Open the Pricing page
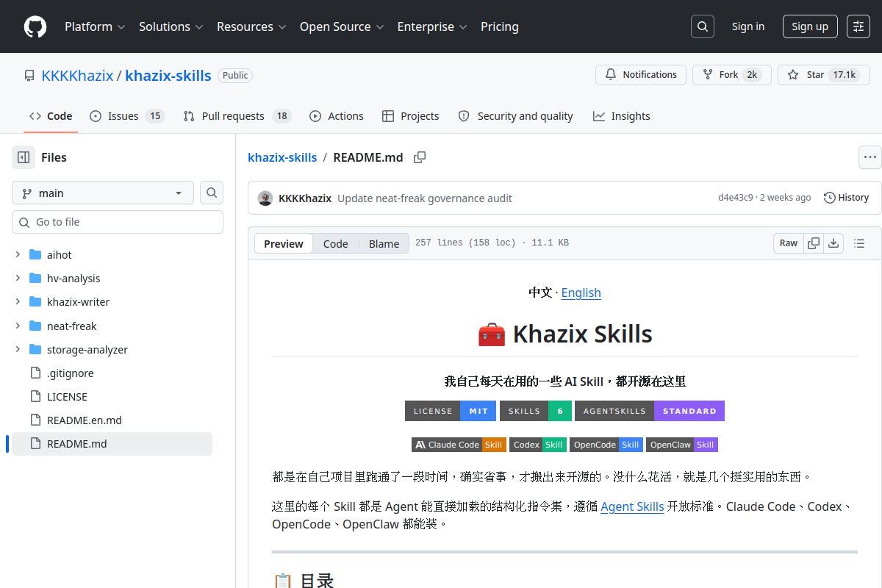 (500, 26)
